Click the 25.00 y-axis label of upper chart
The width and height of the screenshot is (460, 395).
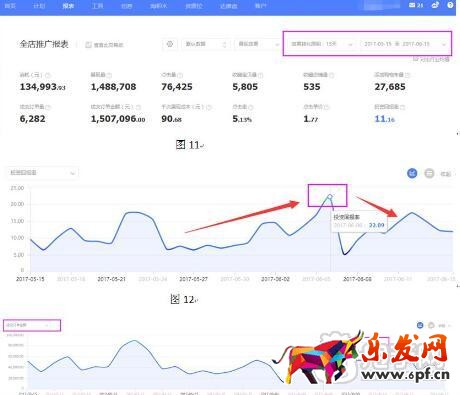coord(17,188)
